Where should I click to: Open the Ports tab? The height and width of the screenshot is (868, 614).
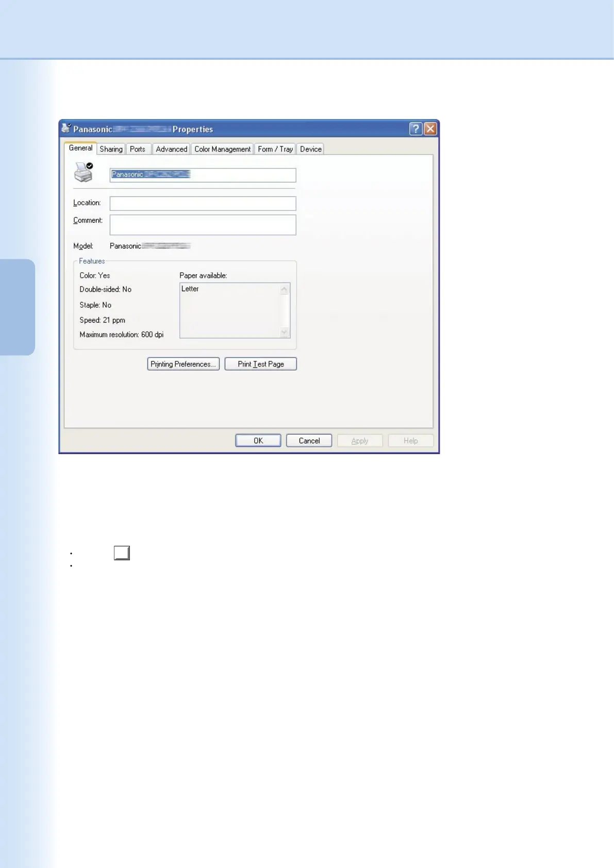(x=138, y=149)
